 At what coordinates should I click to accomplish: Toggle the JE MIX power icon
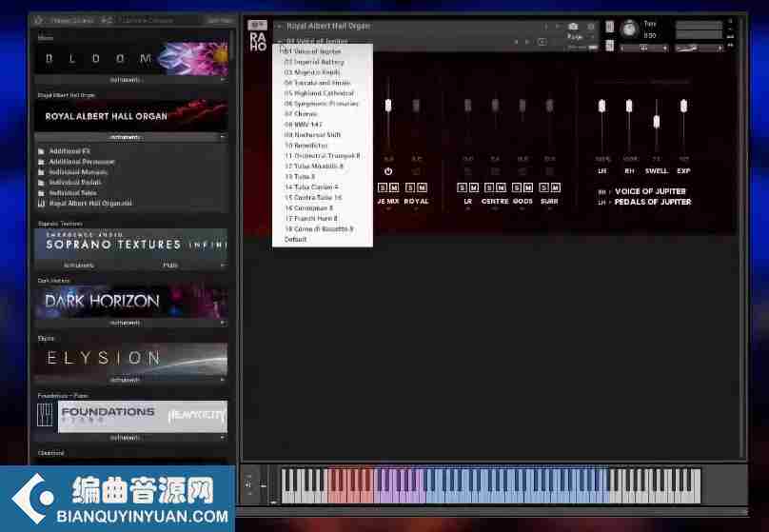[388, 171]
